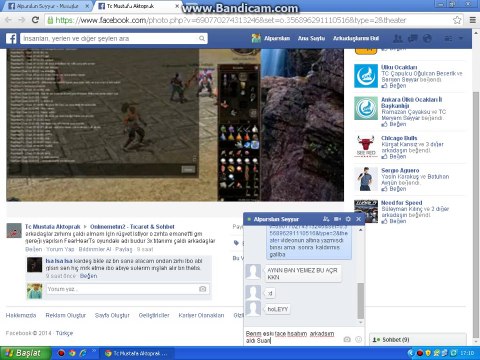This screenshot has height=360, width=480.
Task: Expand hidden tray icons arrow
Action: [411, 353]
